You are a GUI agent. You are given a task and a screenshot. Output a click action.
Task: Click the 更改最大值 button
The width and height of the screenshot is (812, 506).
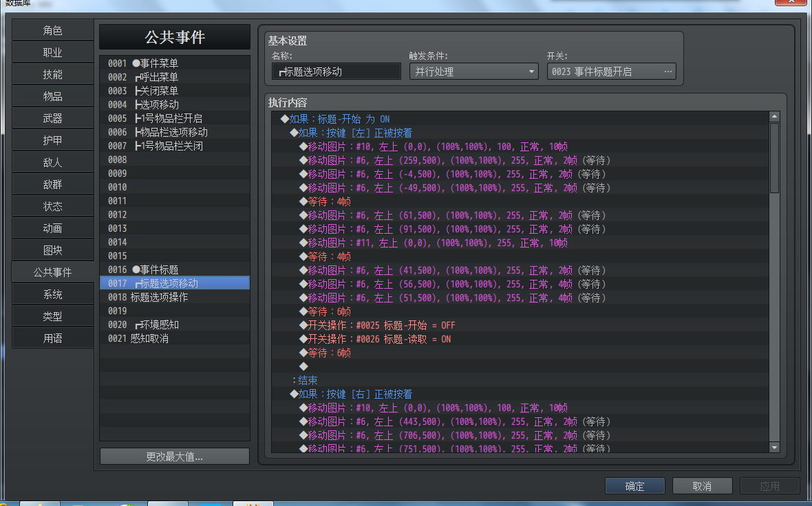(x=175, y=456)
